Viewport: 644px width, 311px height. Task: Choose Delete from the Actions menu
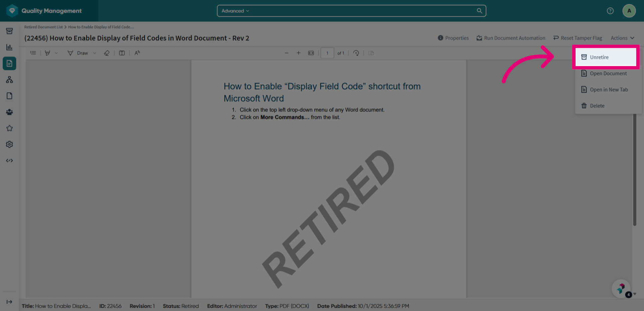(x=608, y=106)
